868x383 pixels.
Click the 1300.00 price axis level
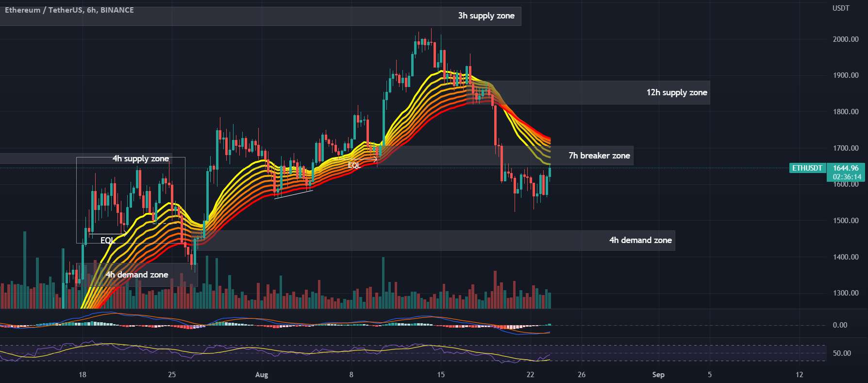pyautogui.click(x=846, y=293)
